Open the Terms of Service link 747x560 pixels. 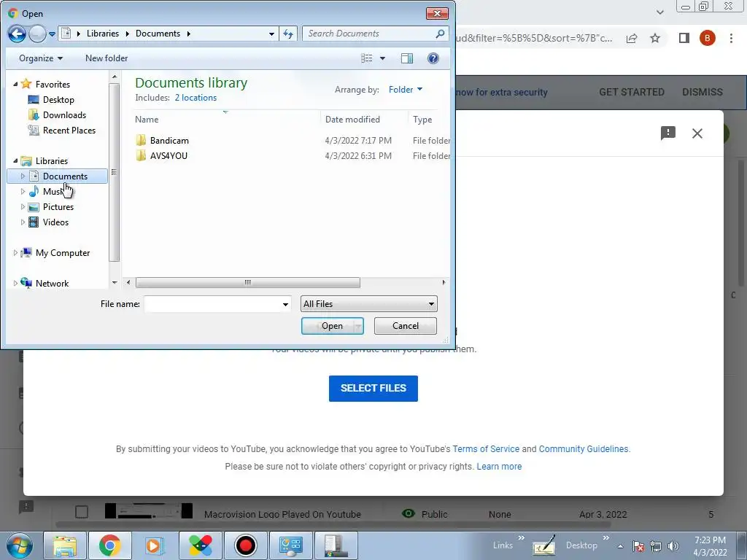(x=486, y=449)
